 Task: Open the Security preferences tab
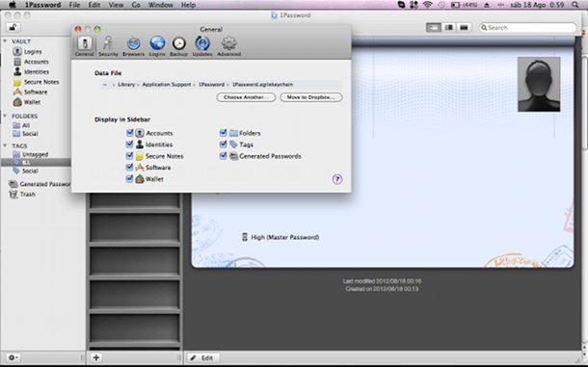(x=108, y=46)
